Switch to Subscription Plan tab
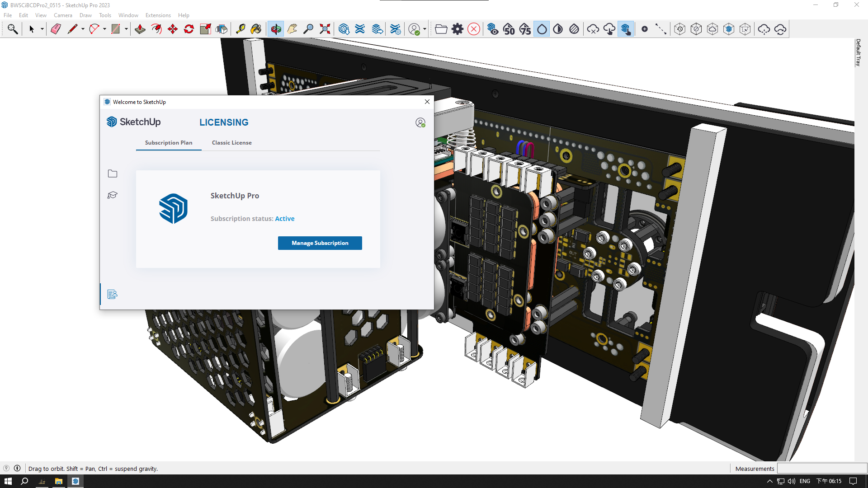This screenshot has width=868, height=488. pos(169,142)
